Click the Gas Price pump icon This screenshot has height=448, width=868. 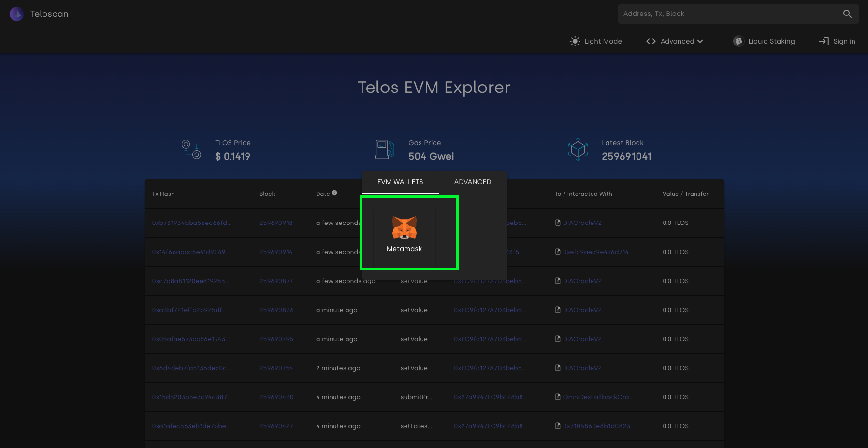pyautogui.click(x=383, y=149)
